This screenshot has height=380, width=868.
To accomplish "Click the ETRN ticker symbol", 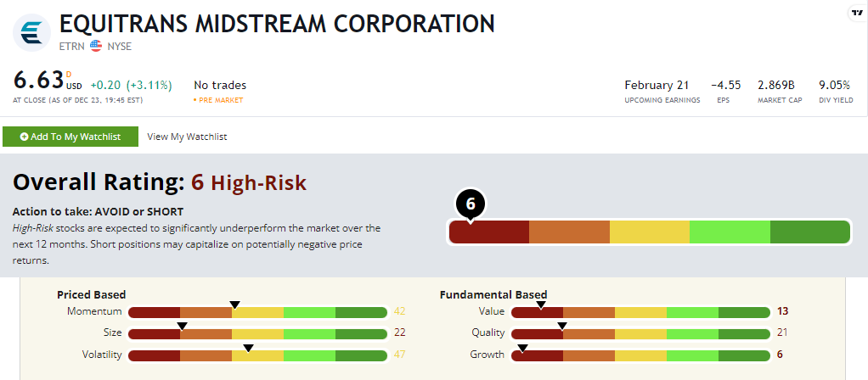I will (72, 47).
